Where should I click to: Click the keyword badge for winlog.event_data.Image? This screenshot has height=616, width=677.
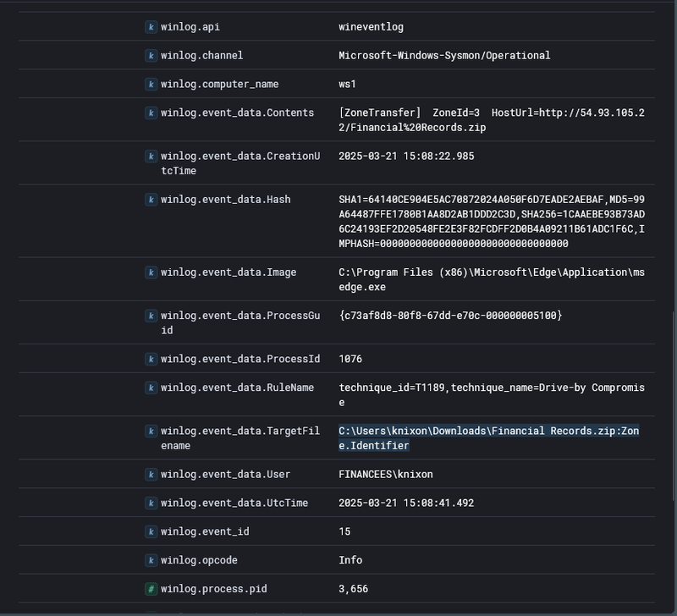click(151, 272)
